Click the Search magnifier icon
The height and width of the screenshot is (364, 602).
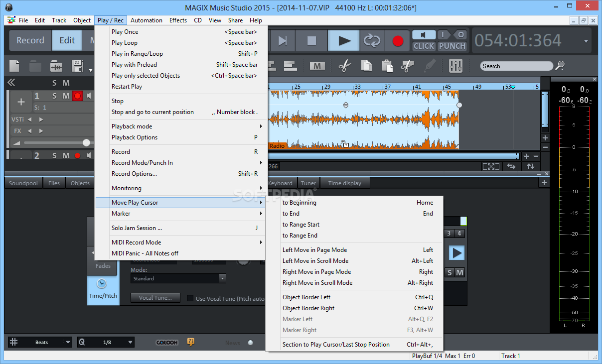(x=560, y=65)
